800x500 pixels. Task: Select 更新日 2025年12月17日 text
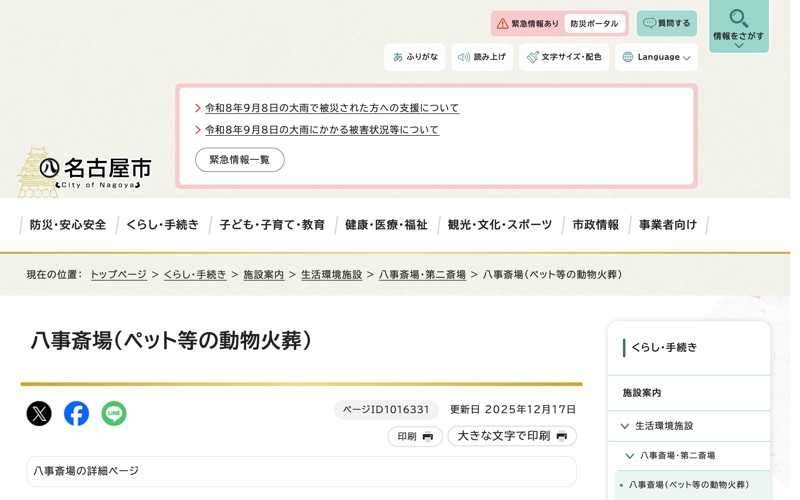pyautogui.click(x=512, y=409)
